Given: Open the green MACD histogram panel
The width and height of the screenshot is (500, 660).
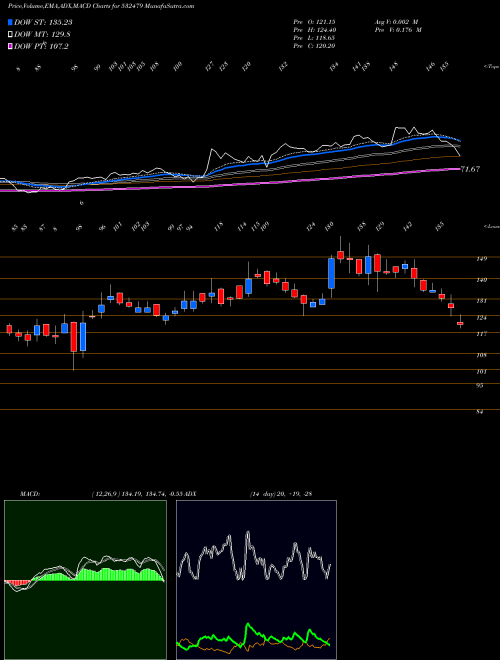Looking at the screenshot, I should click(85, 580).
